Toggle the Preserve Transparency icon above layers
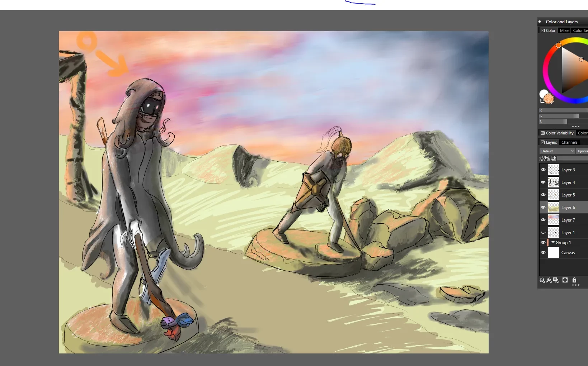 coord(542,158)
